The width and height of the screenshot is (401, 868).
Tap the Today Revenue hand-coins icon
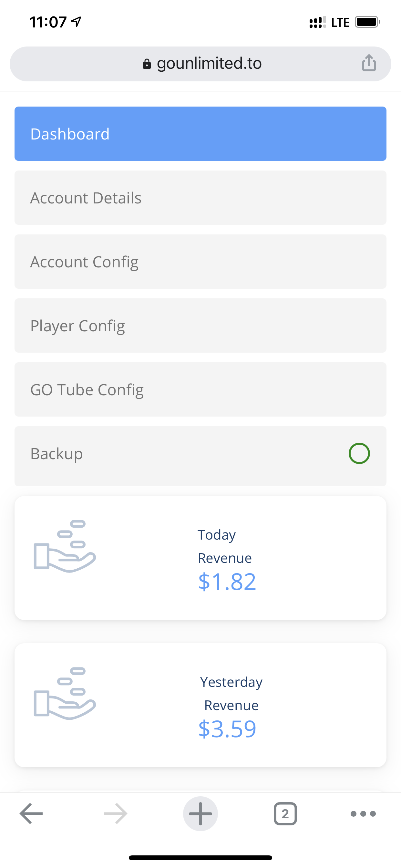click(x=65, y=546)
